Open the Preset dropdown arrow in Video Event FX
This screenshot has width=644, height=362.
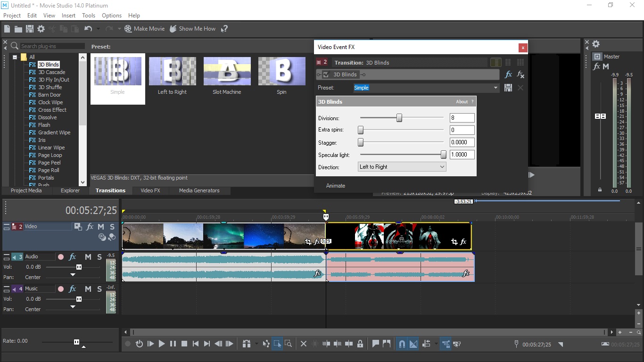pyautogui.click(x=495, y=88)
